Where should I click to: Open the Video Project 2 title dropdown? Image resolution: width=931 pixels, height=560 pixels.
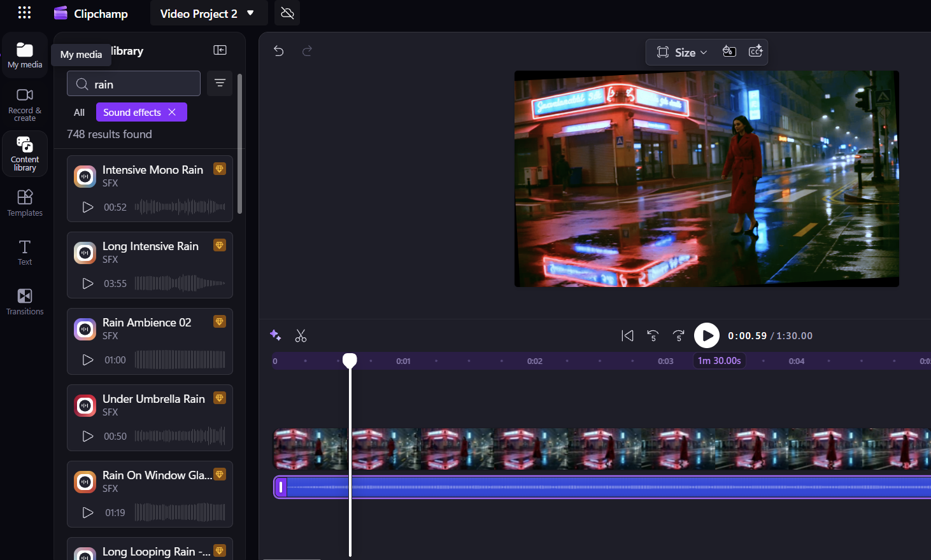coord(208,13)
